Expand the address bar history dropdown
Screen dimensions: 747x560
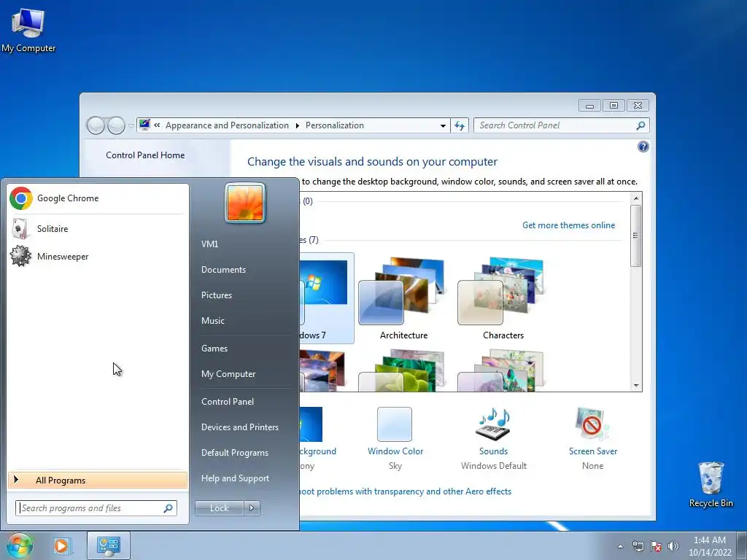tap(443, 125)
